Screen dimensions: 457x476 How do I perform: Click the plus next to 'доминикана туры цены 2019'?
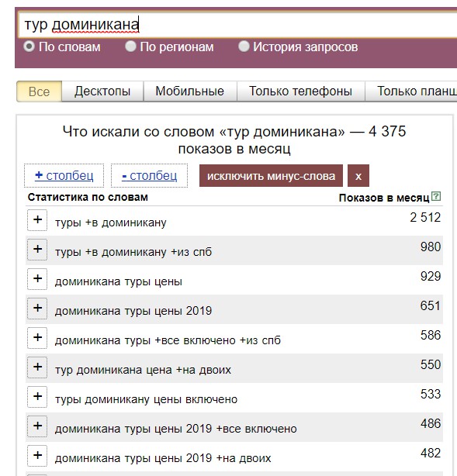pyautogui.click(x=37, y=309)
